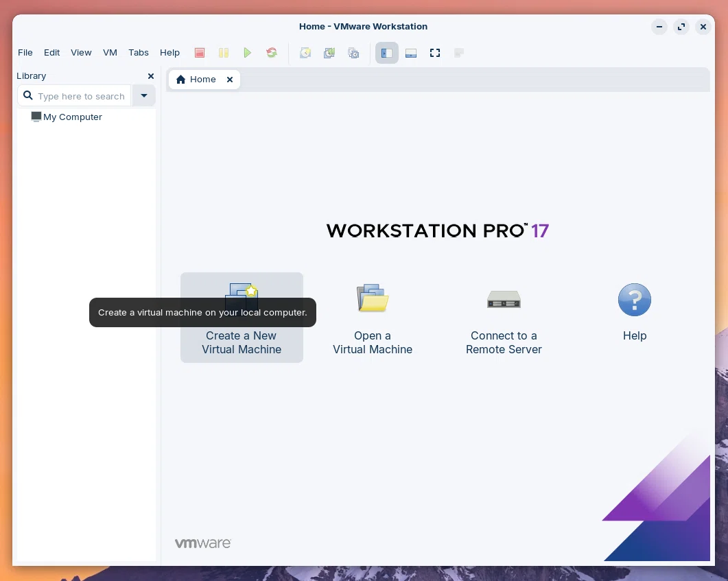Click the yellow suspend toolbar icon
Image resolution: width=728 pixels, height=581 pixels.
click(x=224, y=53)
